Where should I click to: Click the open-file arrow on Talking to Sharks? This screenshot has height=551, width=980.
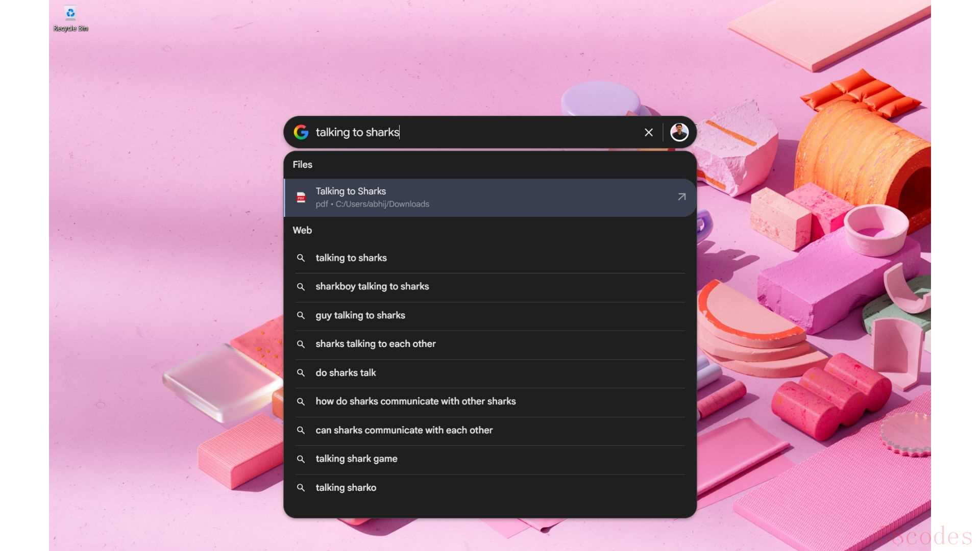click(681, 197)
